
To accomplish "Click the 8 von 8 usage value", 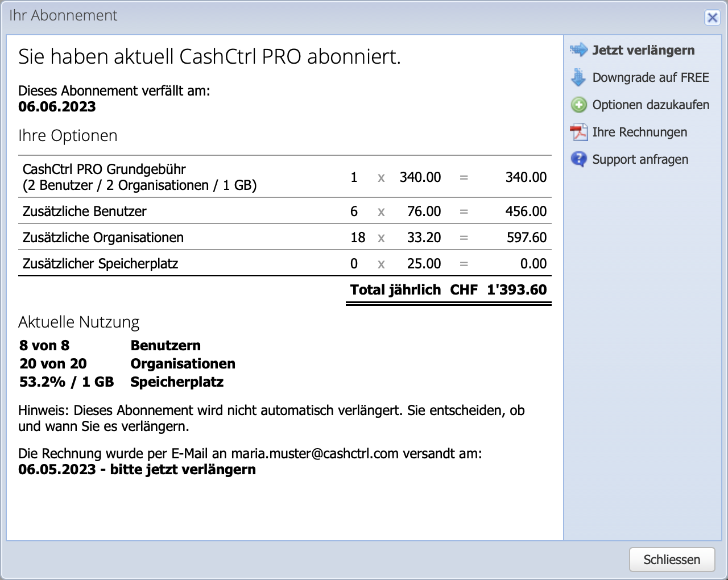I will click(x=44, y=346).
